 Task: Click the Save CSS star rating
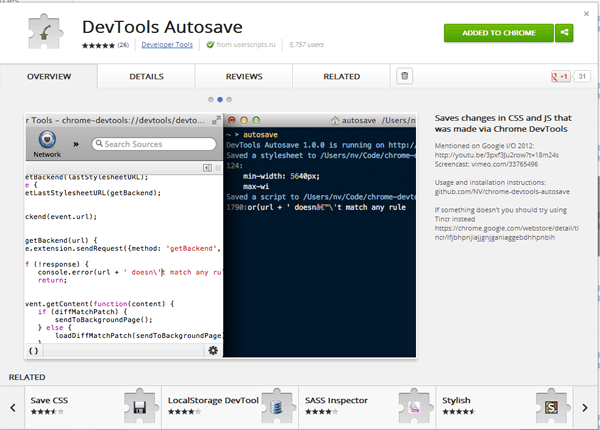click(x=47, y=412)
